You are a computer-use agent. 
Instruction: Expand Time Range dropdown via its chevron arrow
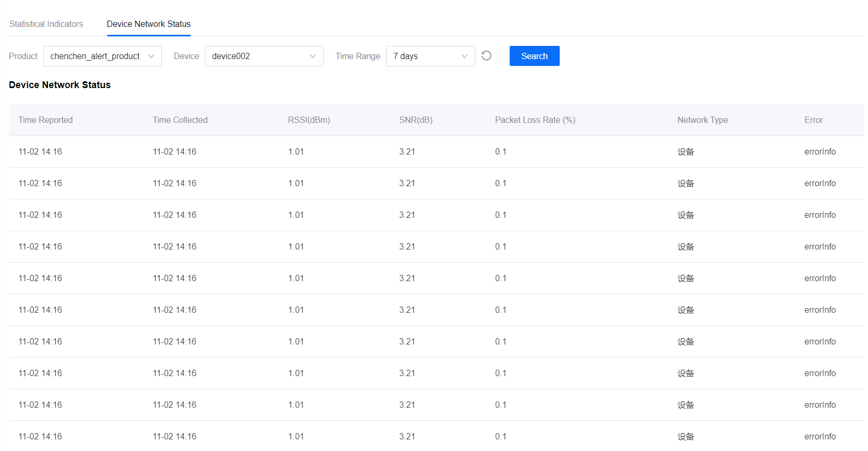pos(464,56)
